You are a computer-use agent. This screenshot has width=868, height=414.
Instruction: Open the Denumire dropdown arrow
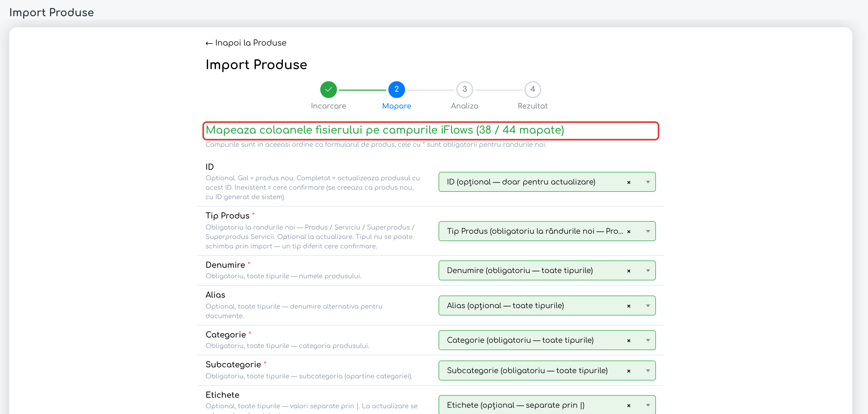point(648,271)
